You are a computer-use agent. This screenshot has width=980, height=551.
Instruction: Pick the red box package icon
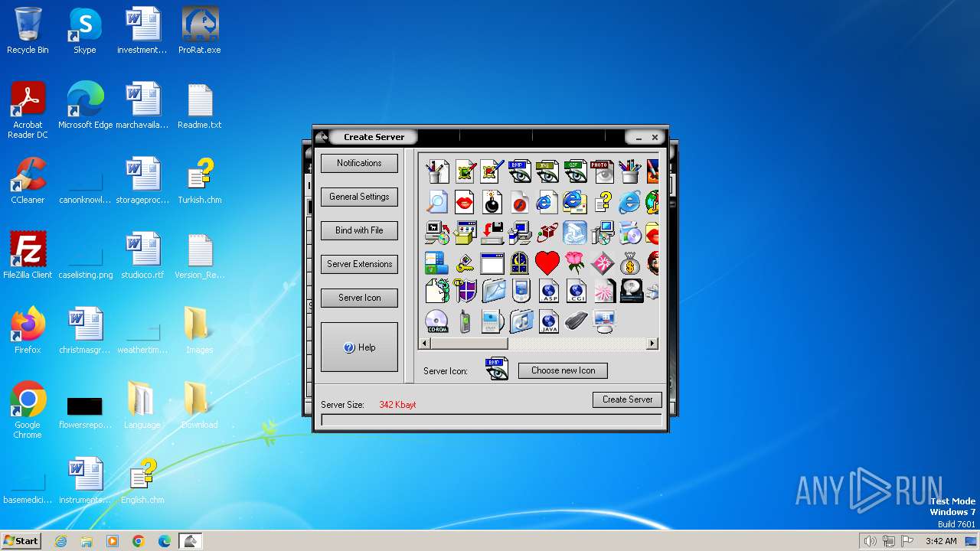click(x=547, y=233)
